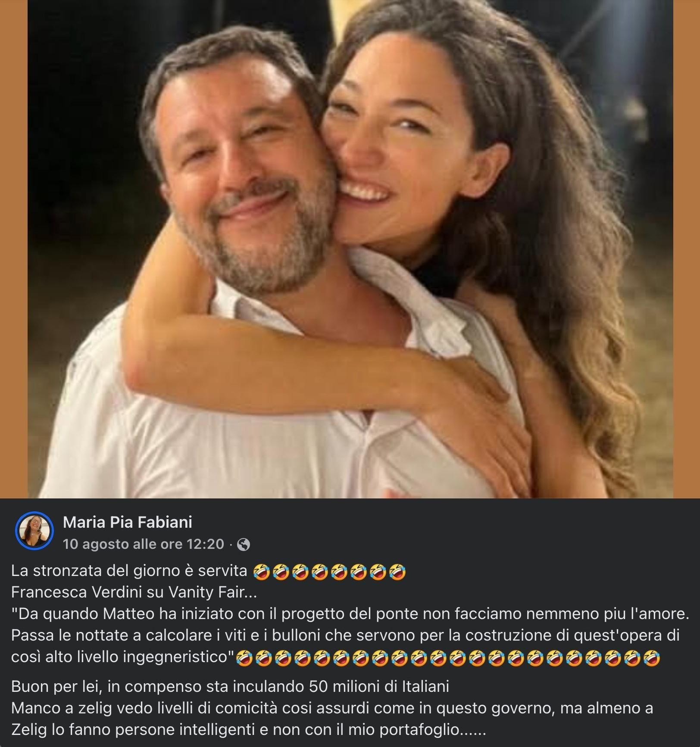700x747 pixels.
Task: Click the text 'La stronzata del giorno è servita'
Action: pos(129,571)
